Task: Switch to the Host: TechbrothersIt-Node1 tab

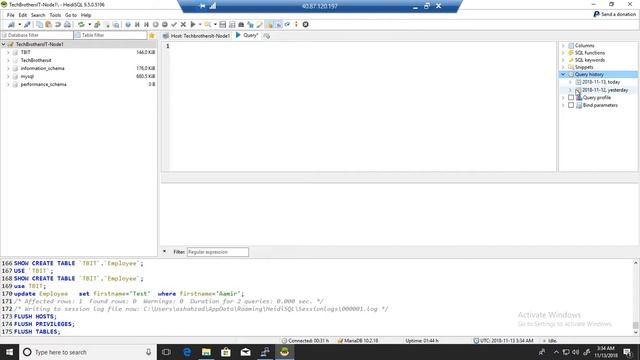Action: (196, 36)
